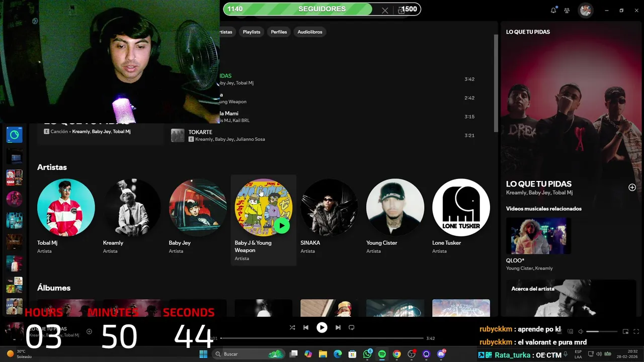Open QLOO* related music video thumbnail
Viewport: 644px width, 362px height.
(538, 235)
